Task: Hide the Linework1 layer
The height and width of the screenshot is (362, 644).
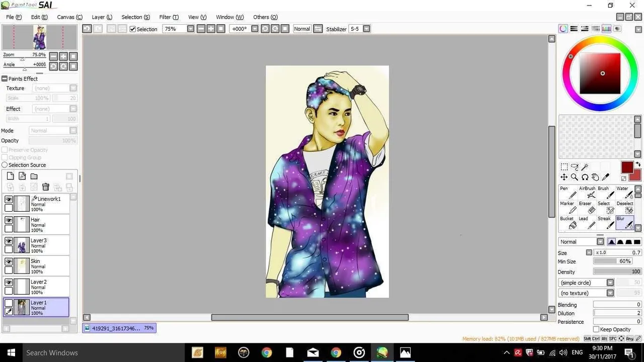Action: (x=9, y=200)
